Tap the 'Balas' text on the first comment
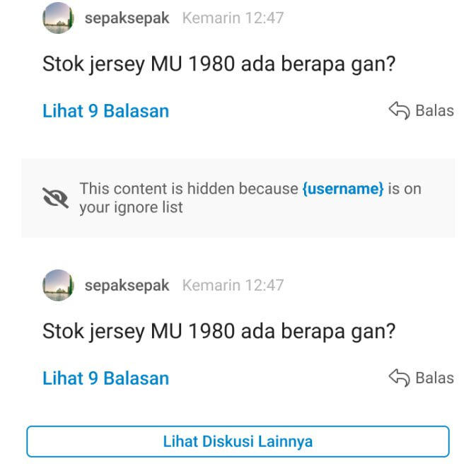This screenshot has width=476, height=476. point(434,110)
